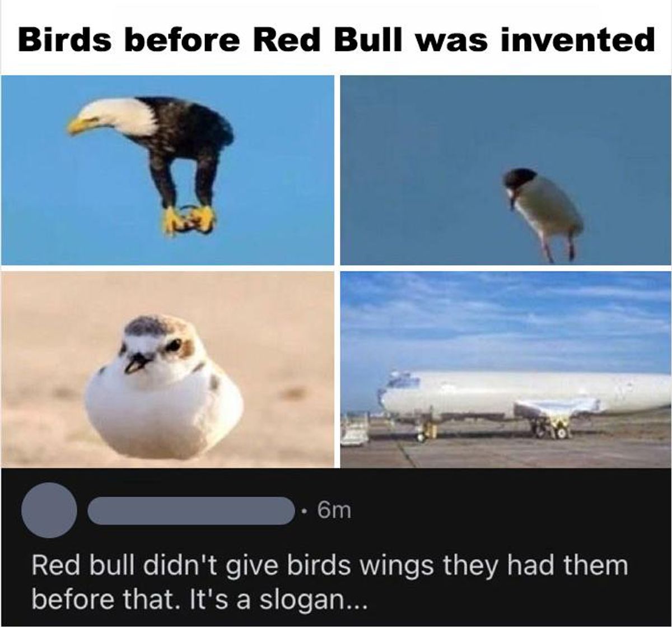Open the wingless black-headed bird photo

506,170
